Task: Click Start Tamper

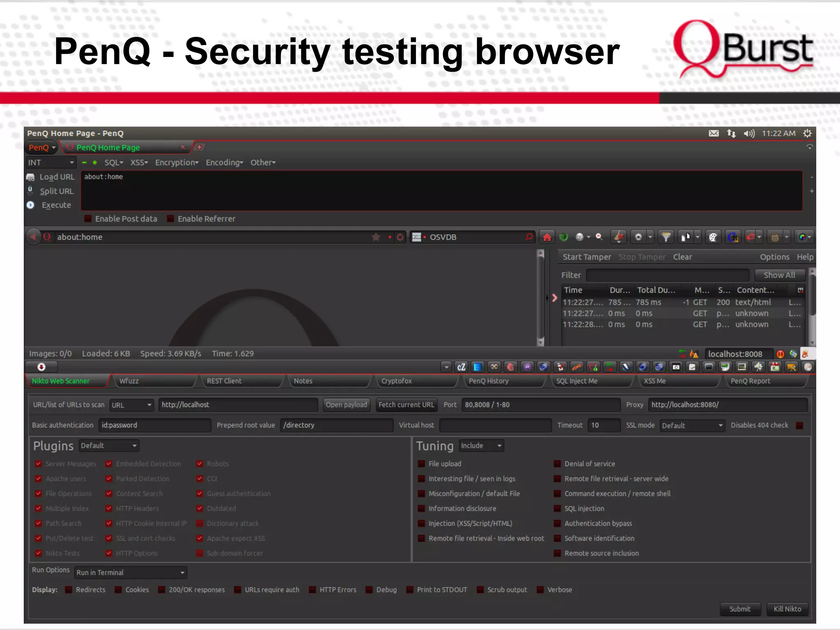Action: 587,257
